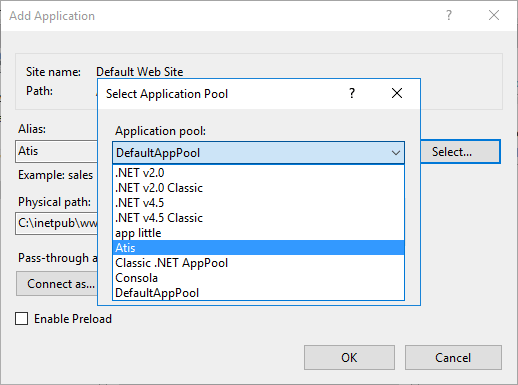Collapse the Application pool combo box arrow

[x=396, y=153]
